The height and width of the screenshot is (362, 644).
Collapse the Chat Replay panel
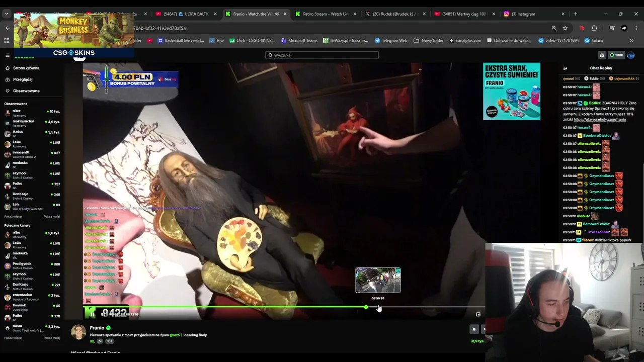pyautogui.click(x=565, y=68)
